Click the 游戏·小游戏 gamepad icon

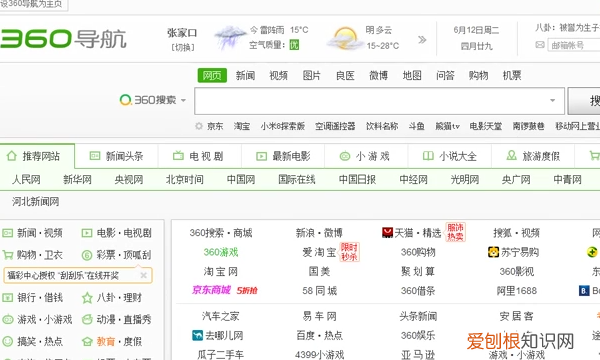coord(8,319)
